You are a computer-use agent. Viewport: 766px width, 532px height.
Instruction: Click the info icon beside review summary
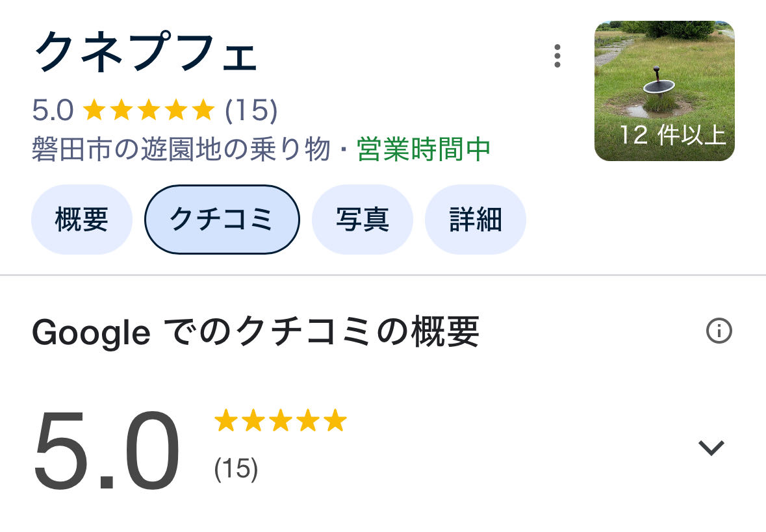(719, 331)
